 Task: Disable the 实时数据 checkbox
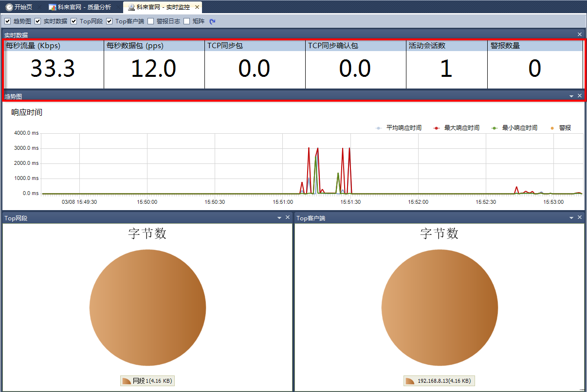[38, 21]
